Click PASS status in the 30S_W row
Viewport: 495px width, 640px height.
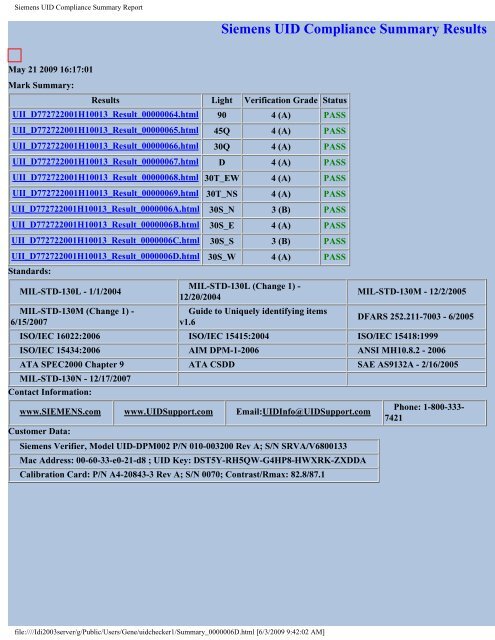tap(335, 257)
